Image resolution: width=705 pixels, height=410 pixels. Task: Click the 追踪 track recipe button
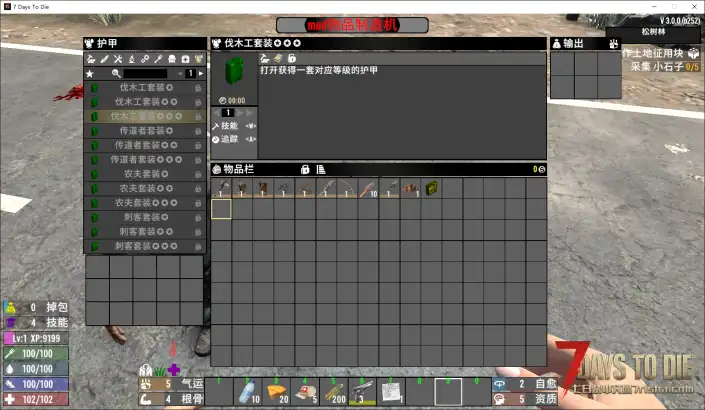point(234,139)
